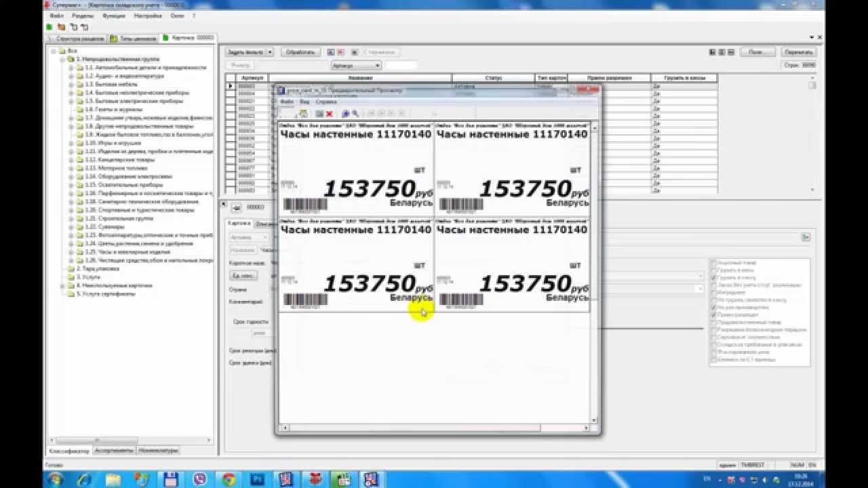Select tree item 2. Тара, упаковка
The width and height of the screenshot is (868, 488).
[98, 268]
